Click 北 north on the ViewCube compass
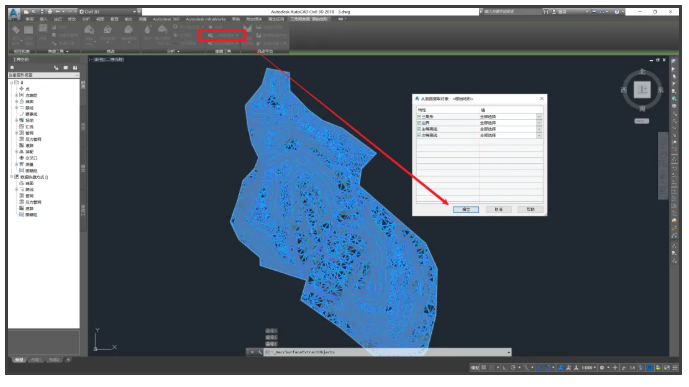This screenshot has width=689, height=387. point(642,72)
